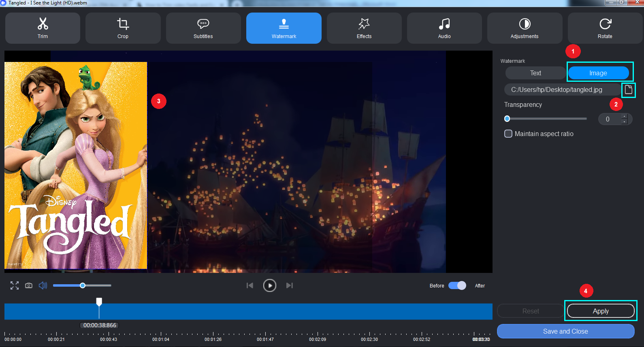
Task: Click the After label
Action: coord(480,286)
